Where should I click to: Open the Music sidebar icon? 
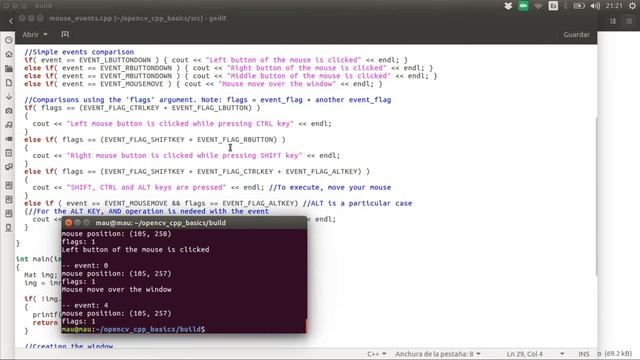9,125
